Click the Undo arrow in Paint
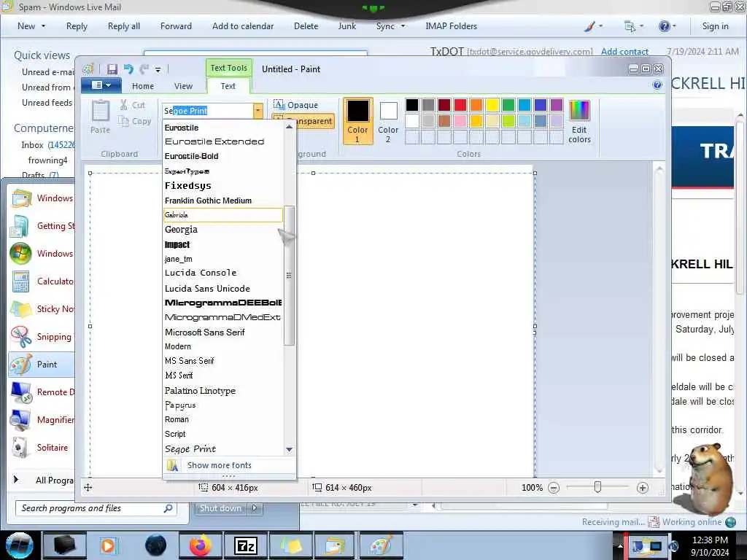747x560 pixels. point(128,69)
